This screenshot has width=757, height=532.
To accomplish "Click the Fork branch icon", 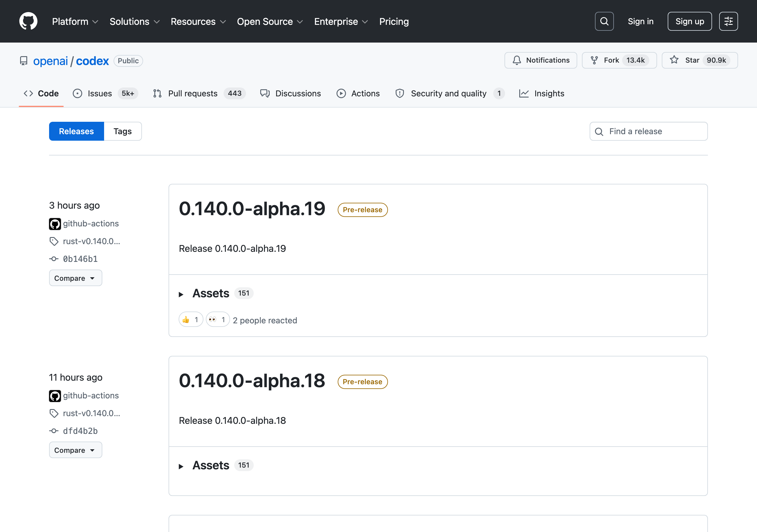I will (x=594, y=60).
